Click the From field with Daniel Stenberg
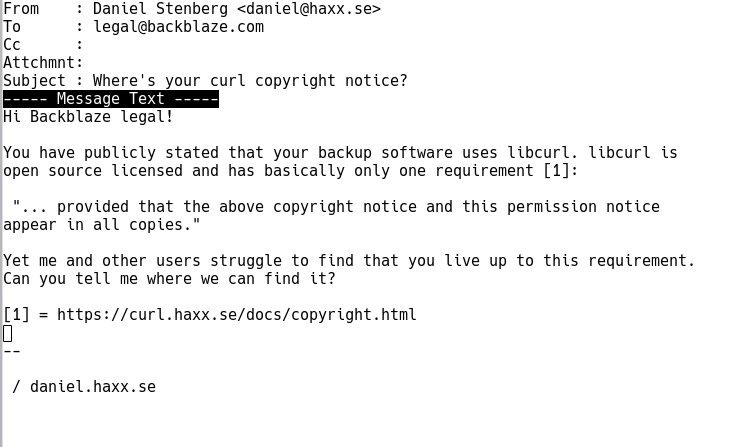 237,8
